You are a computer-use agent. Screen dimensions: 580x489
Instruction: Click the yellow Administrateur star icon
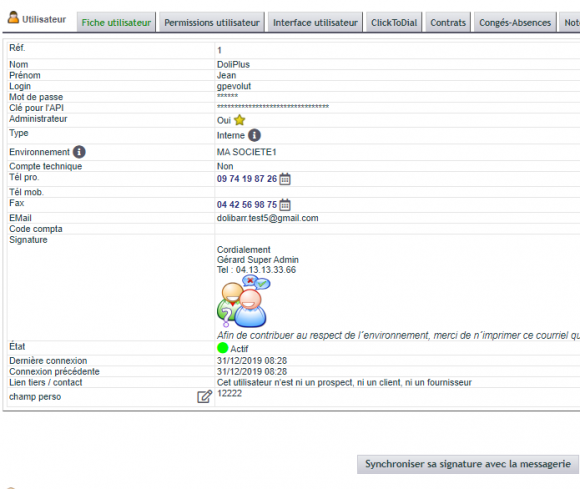[x=240, y=120]
